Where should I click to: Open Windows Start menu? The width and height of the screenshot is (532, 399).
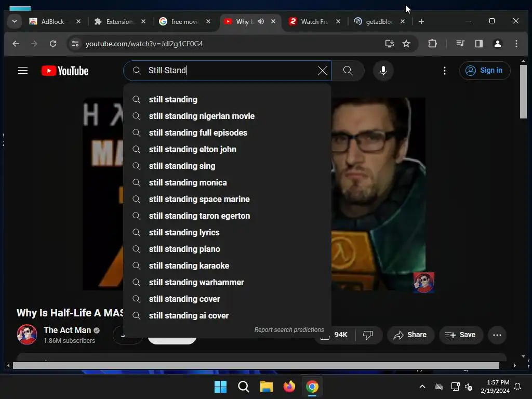[x=220, y=387]
